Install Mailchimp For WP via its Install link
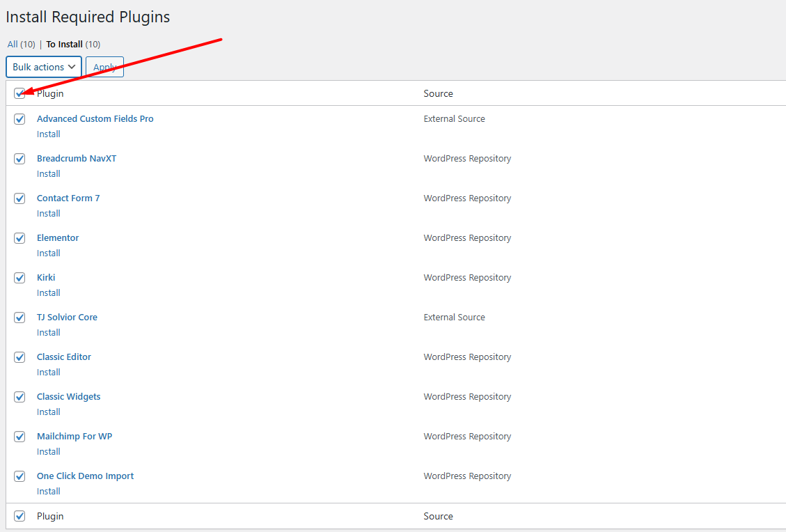 tap(49, 451)
